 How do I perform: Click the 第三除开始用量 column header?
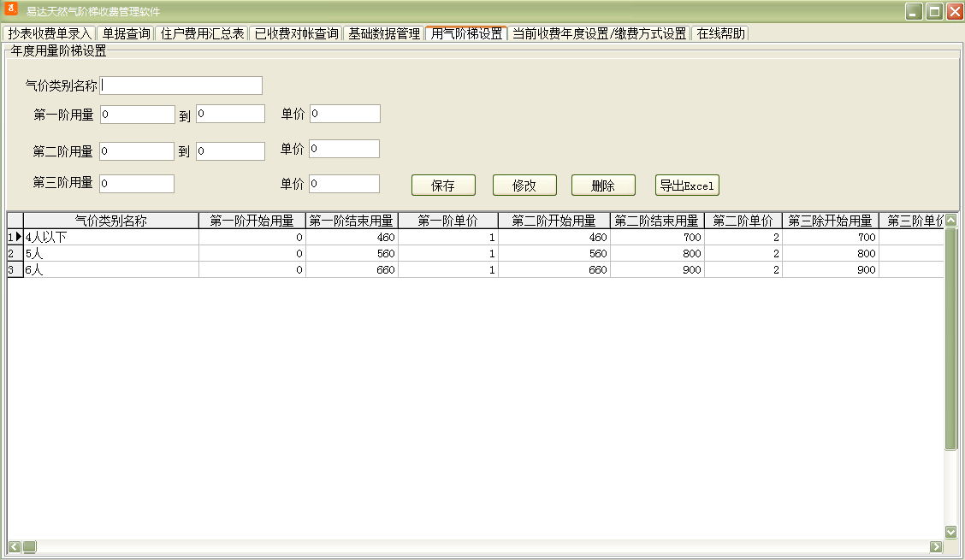[x=831, y=221]
